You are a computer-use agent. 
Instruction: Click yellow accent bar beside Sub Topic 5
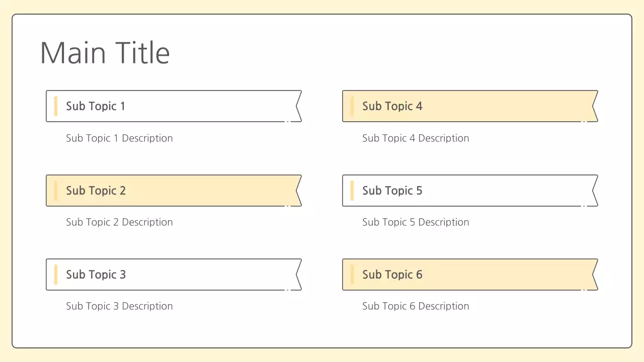point(352,191)
